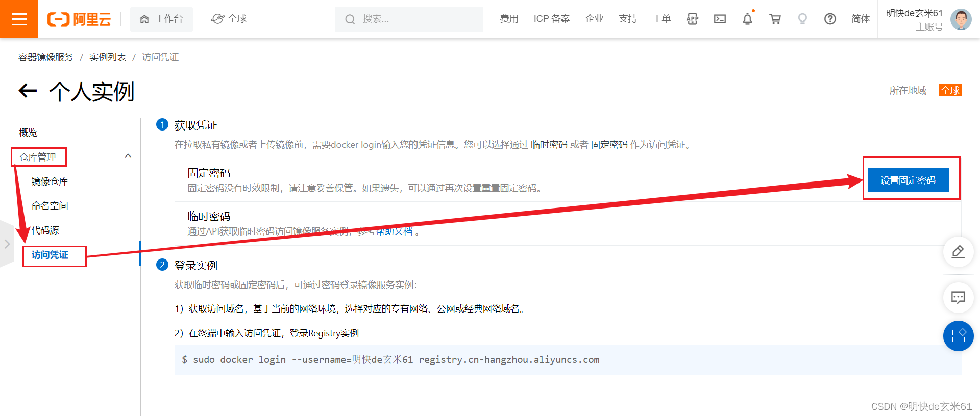Open the ICP 备案 menu
Viewport: 980px width, 416px height.
[552, 19]
